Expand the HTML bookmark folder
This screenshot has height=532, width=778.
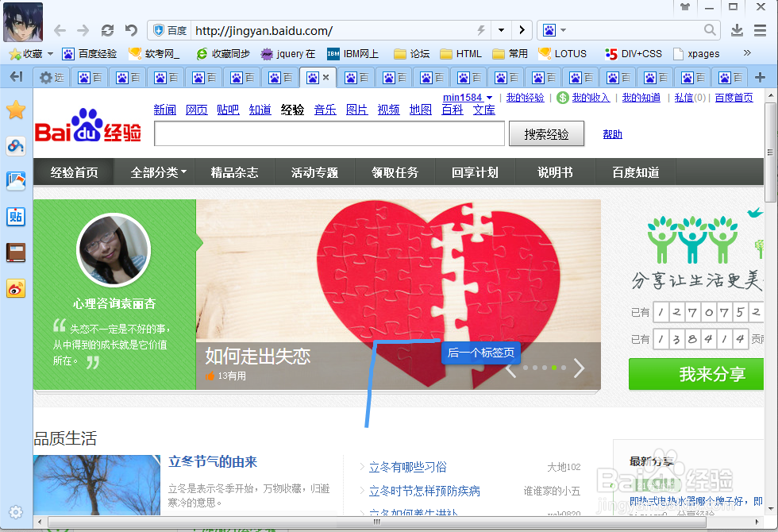pyautogui.click(x=460, y=54)
